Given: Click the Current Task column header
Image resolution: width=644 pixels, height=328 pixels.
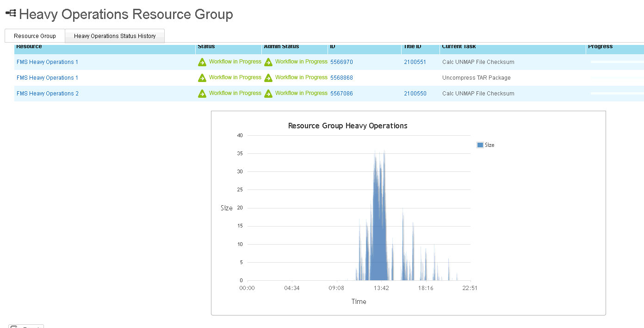Looking at the screenshot, I should click(458, 46).
